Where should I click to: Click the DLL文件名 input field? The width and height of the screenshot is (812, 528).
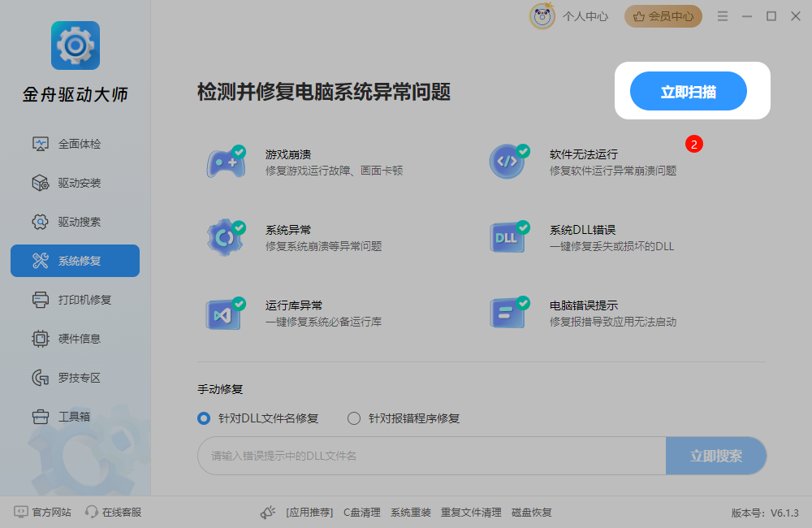click(x=431, y=456)
